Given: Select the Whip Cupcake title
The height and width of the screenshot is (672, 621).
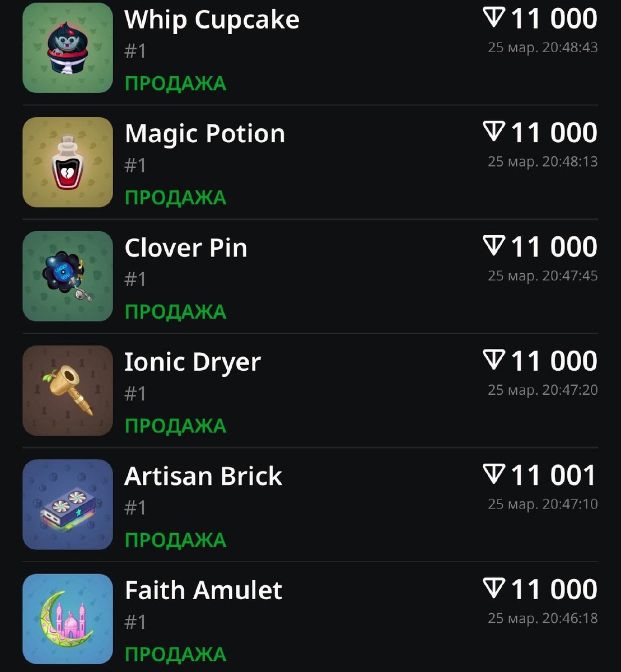Looking at the screenshot, I should pos(212,20).
